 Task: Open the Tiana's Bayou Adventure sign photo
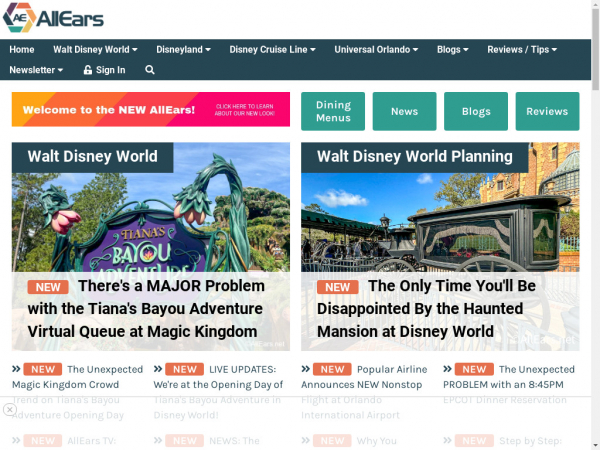pos(151,222)
